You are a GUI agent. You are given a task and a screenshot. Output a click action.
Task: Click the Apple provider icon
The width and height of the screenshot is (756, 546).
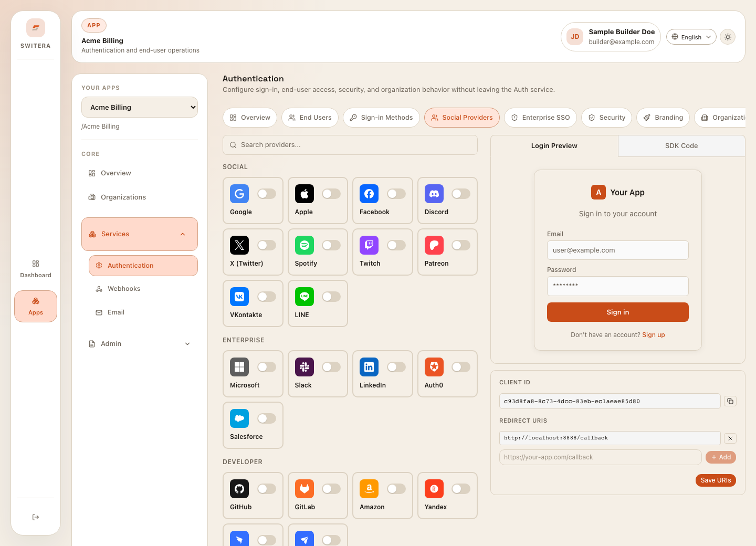click(x=304, y=194)
